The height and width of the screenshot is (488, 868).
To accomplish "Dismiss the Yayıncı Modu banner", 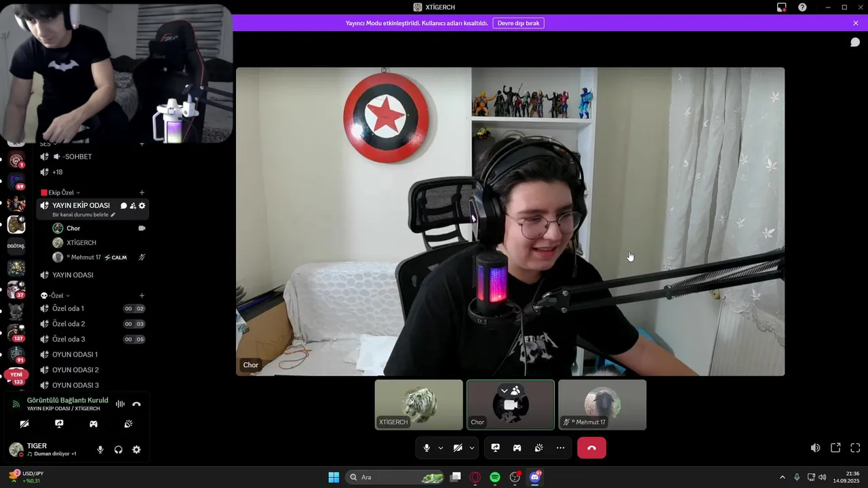I will point(856,23).
